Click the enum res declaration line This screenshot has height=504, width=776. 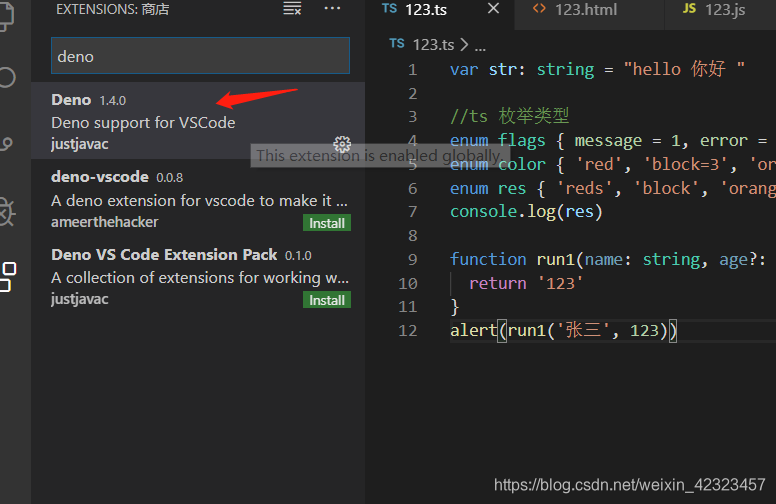(x=613, y=189)
